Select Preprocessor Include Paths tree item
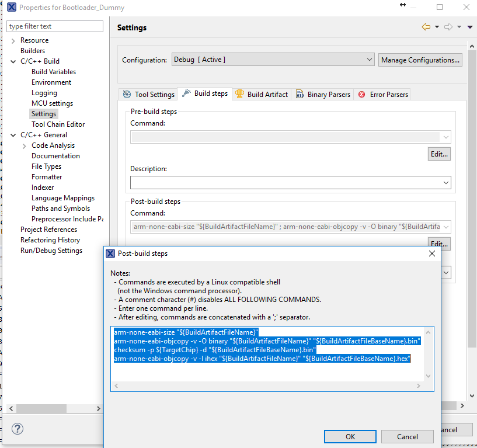The width and height of the screenshot is (477, 448). [67, 219]
